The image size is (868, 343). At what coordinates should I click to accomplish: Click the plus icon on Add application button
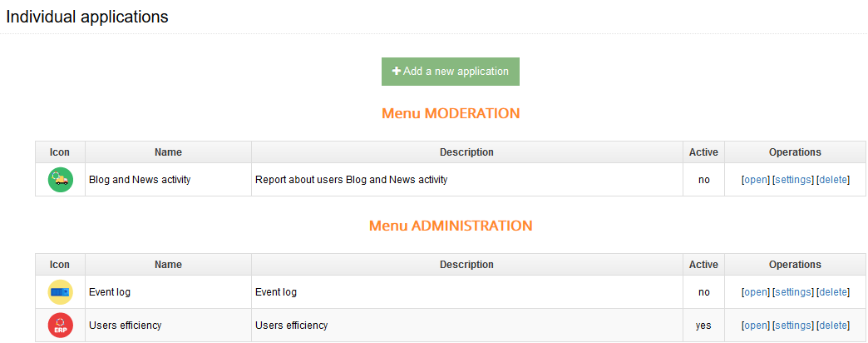tap(397, 71)
